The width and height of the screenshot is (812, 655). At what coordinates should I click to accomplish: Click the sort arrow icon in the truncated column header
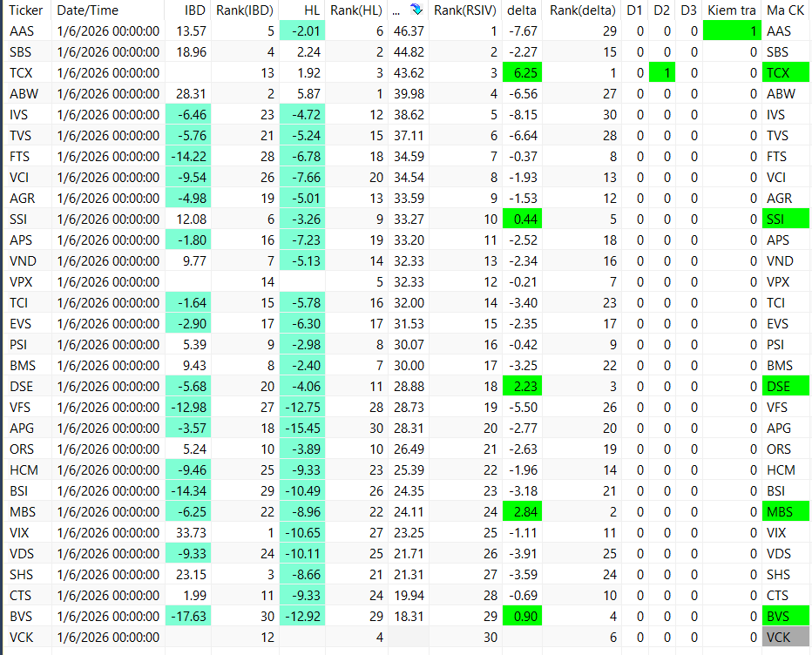416,10
